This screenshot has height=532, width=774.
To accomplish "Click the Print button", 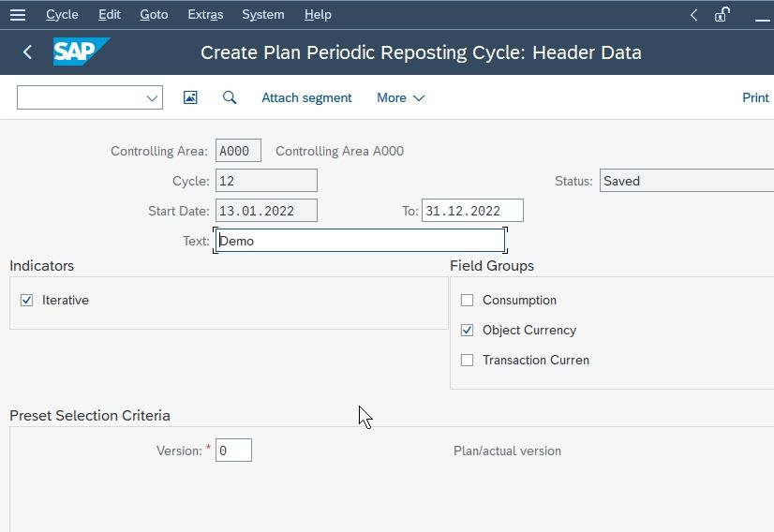I will click(755, 97).
